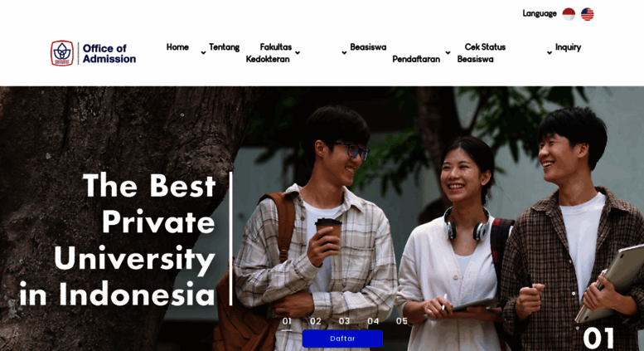Expand the chevron beside Fakultas Kedokteran
Image resolution: width=644 pixels, height=351 pixels.
tap(298, 52)
